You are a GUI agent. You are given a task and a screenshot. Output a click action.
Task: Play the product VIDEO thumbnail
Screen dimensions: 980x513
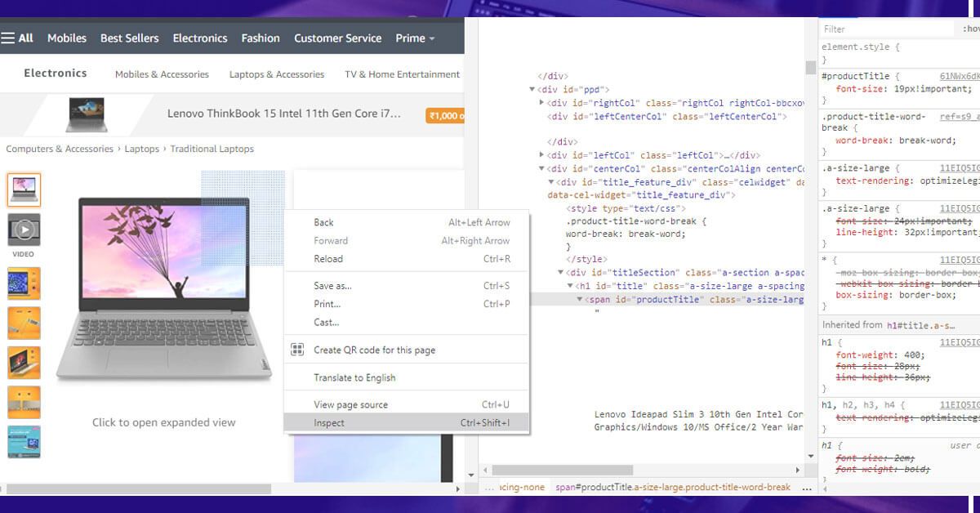24,230
